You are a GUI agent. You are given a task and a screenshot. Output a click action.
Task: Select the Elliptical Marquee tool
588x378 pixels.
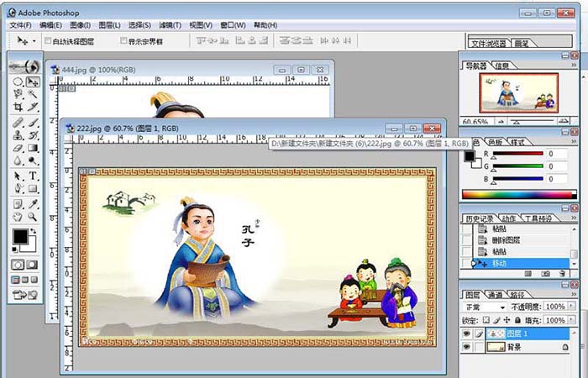click(18, 81)
